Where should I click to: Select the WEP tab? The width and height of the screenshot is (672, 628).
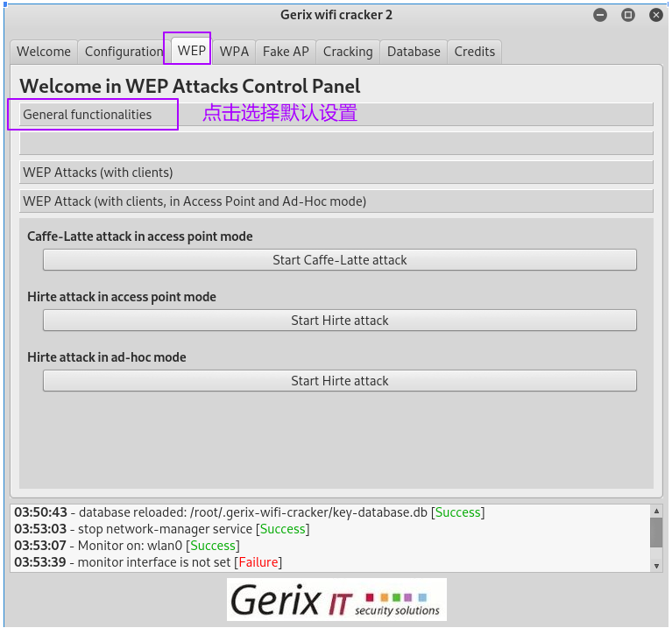pos(192,51)
